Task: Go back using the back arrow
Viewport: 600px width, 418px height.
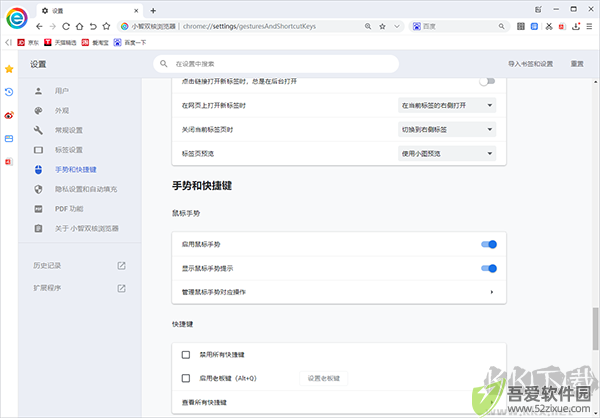Action: [x=39, y=26]
